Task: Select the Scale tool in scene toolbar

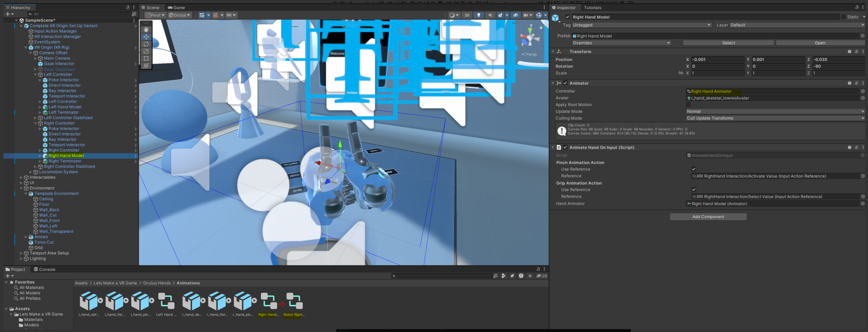Action: tap(146, 51)
